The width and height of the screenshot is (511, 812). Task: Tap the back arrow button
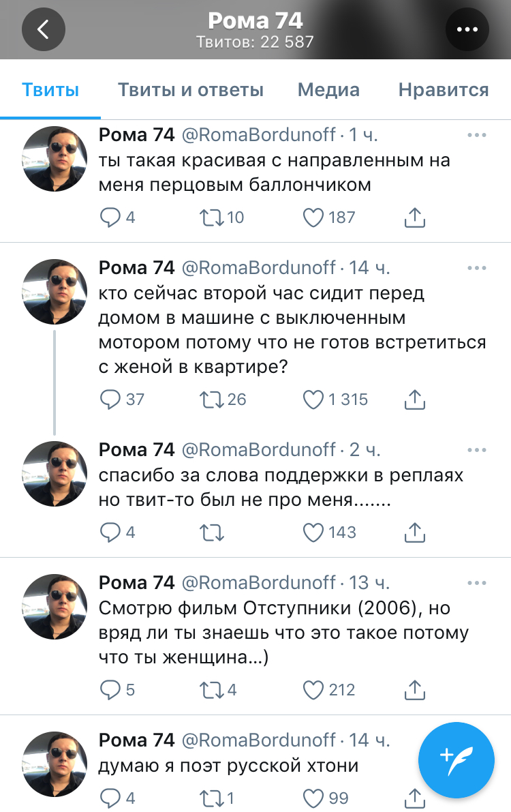(x=43, y=29)
